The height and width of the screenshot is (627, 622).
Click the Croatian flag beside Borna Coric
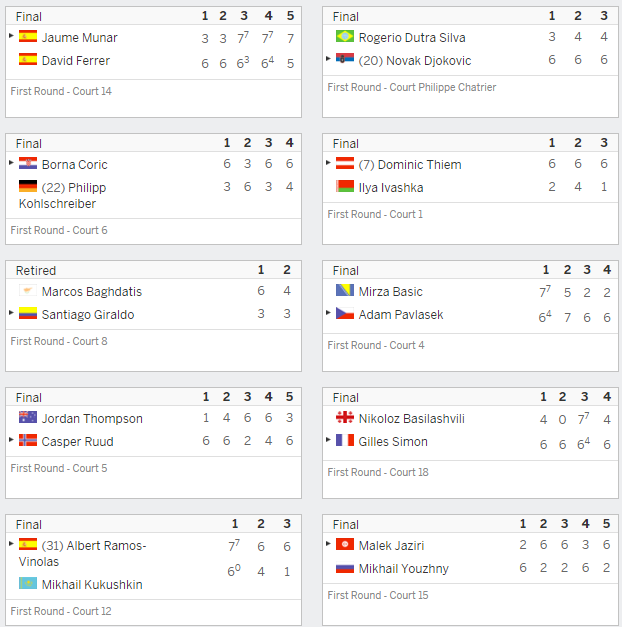pos(28,164)
